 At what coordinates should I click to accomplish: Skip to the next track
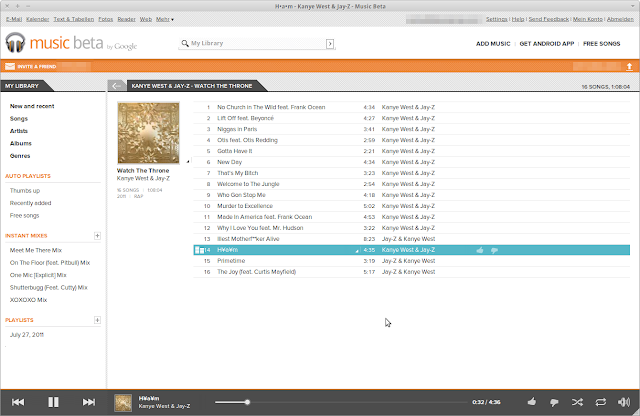coord(89,402)
